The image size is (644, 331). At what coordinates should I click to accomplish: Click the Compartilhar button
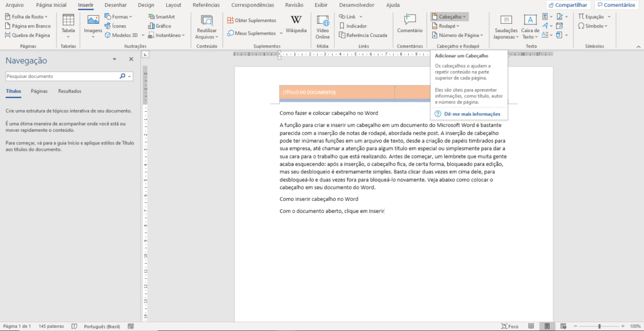pos(569,5)
